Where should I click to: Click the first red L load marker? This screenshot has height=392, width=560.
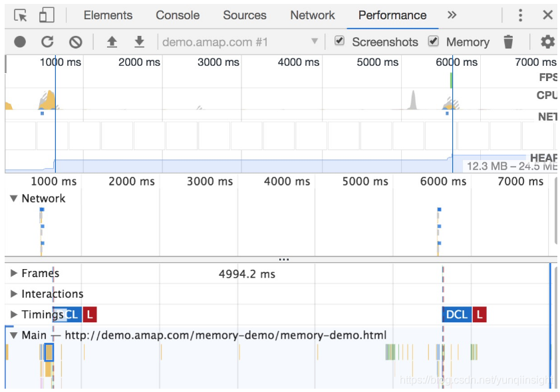(x=90, y=315)
